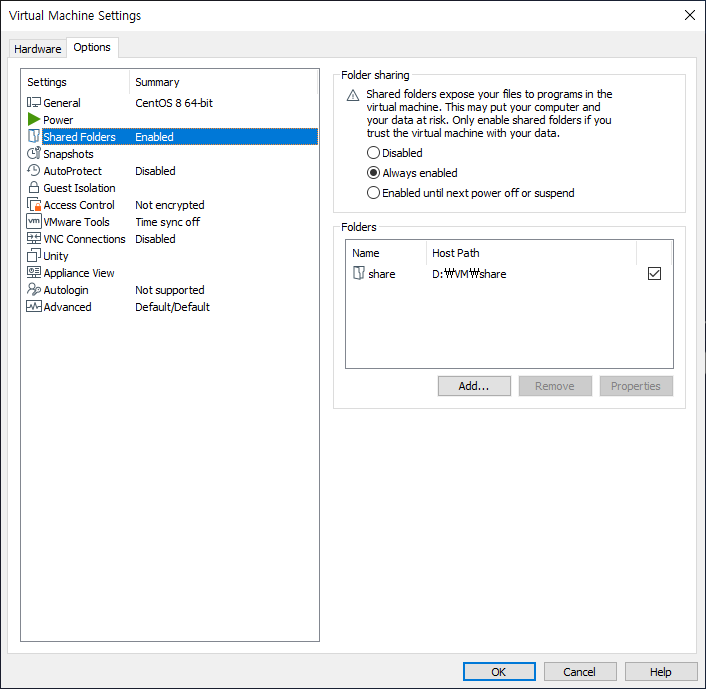Click the share folder name in Folders list

pos(382,274)
